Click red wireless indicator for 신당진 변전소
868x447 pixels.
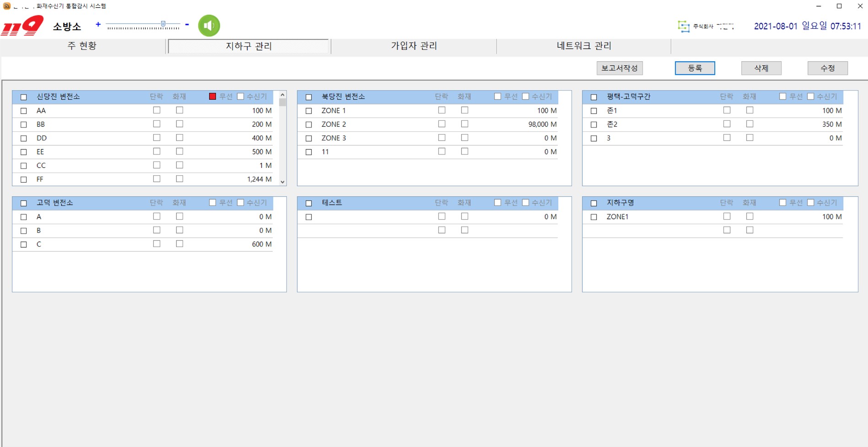pyautogui.click(x=212, y=97)
